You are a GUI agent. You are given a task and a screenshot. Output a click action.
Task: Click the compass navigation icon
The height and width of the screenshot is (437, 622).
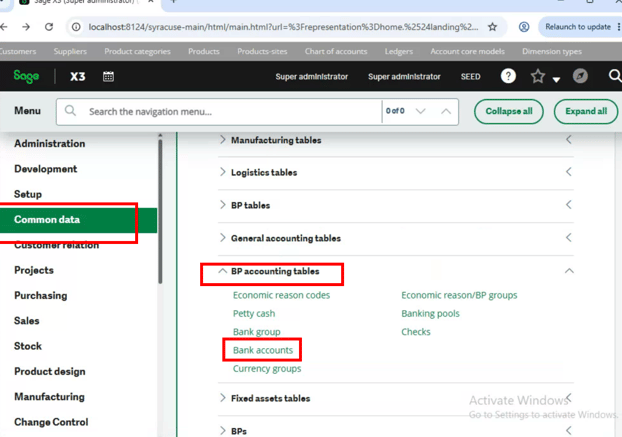point(580,76)
